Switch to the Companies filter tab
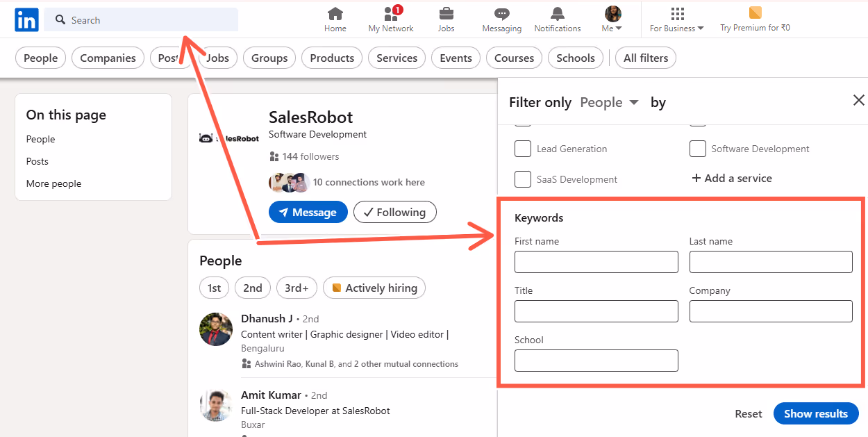 108,58
